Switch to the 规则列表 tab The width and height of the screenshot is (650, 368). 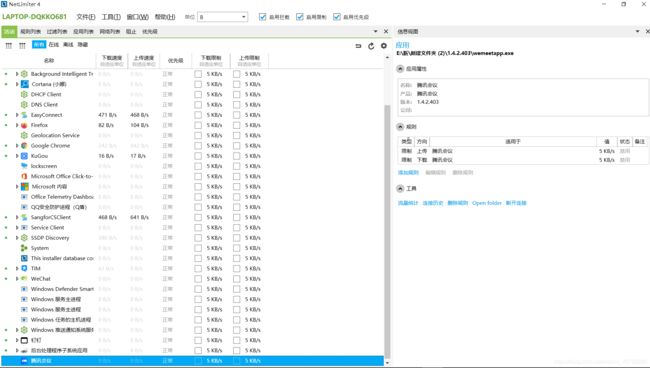(x=31, y=31)
